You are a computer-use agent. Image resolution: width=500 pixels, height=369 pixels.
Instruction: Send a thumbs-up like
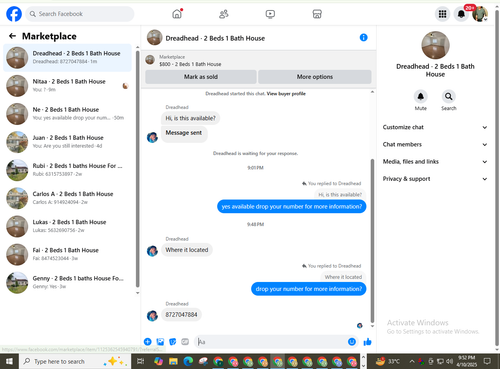(367, 342)
